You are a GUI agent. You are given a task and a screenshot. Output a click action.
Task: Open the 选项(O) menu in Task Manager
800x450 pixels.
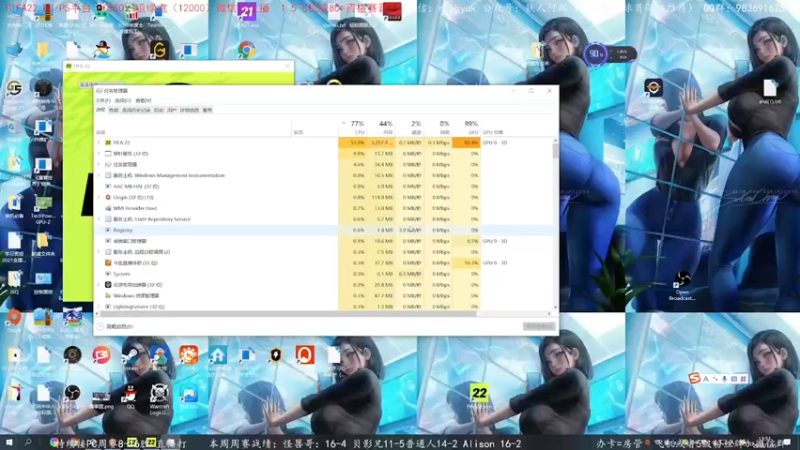(x=122, y=101)
